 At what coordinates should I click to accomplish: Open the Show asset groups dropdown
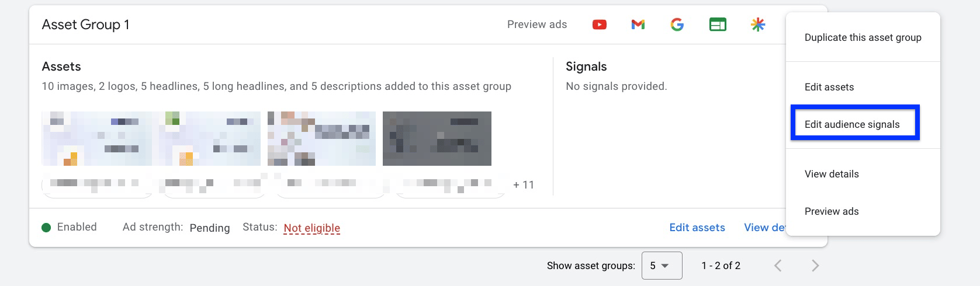[662, 266]
